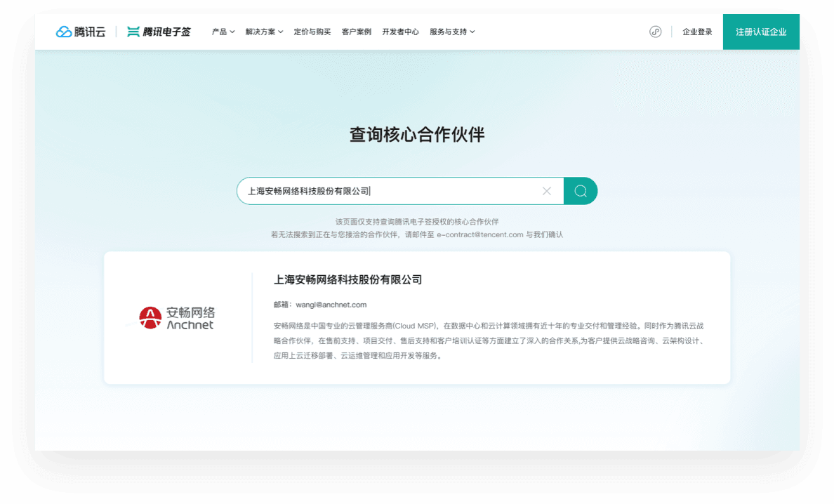Open the 定价与购买 menu item
The height and width of the screenshot is (504, 834).
click(312, 32)
